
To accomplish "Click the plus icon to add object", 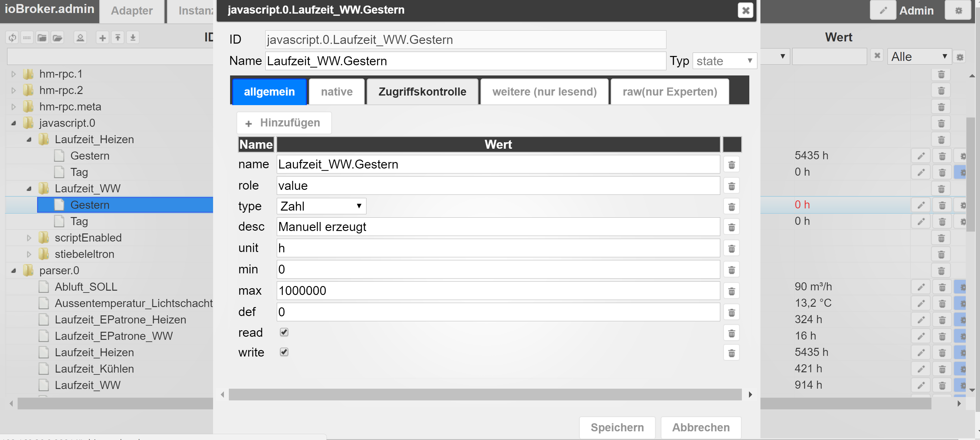I will [102, 38].
